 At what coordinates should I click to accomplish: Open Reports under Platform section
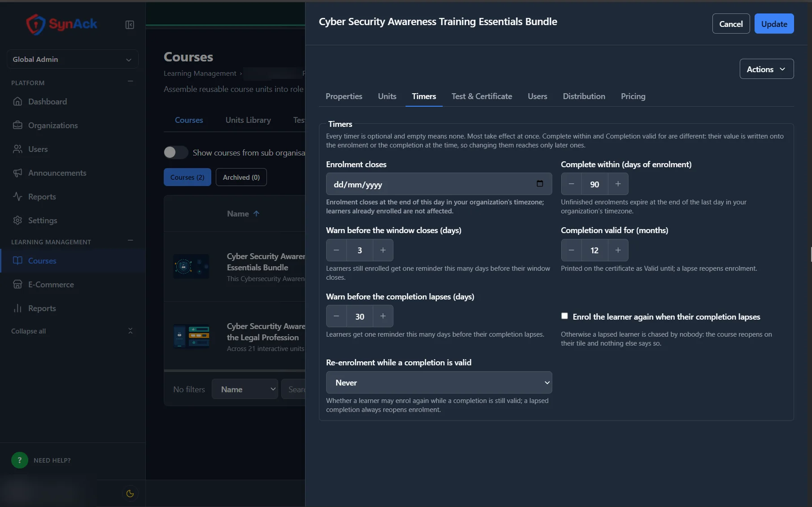pos(73,197)
